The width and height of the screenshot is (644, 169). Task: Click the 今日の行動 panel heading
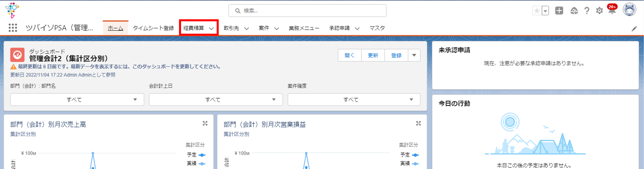(454, 104)
